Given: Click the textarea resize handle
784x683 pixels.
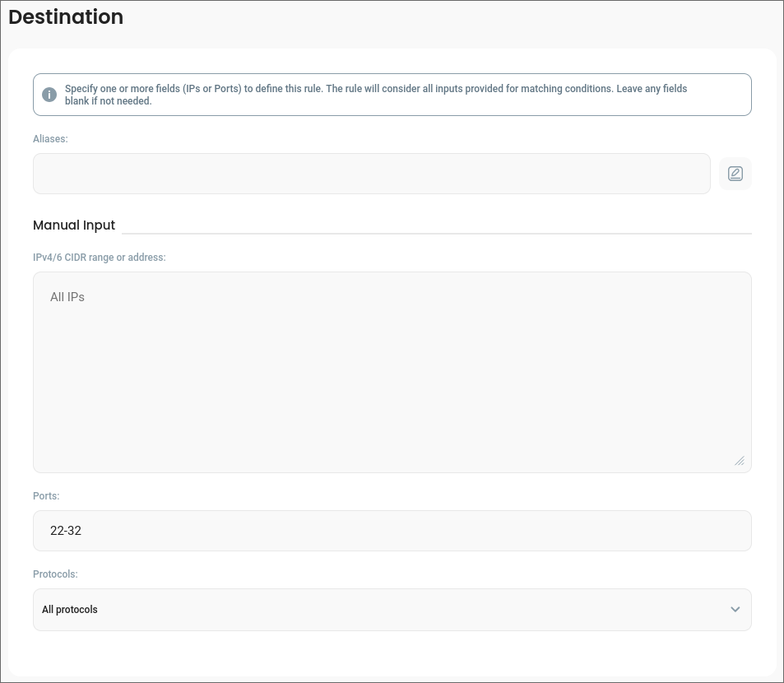Looking at the screenshot, I should click(739, 461).
